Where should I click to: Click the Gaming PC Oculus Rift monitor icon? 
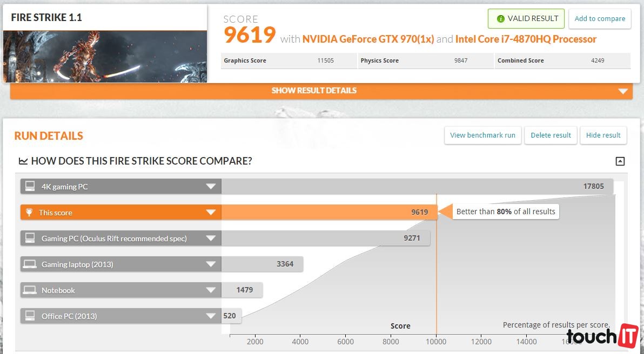pyautogui.click(x=30, y=239)
